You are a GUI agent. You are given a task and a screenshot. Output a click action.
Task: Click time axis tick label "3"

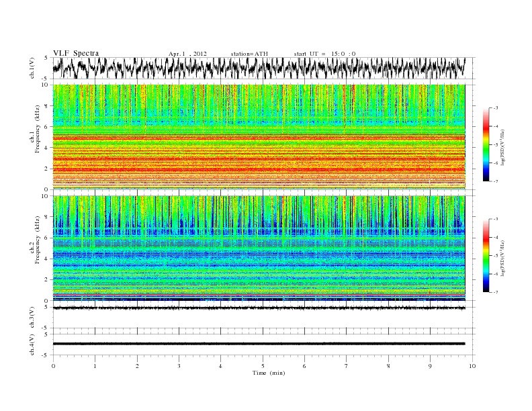coord(179,366)
